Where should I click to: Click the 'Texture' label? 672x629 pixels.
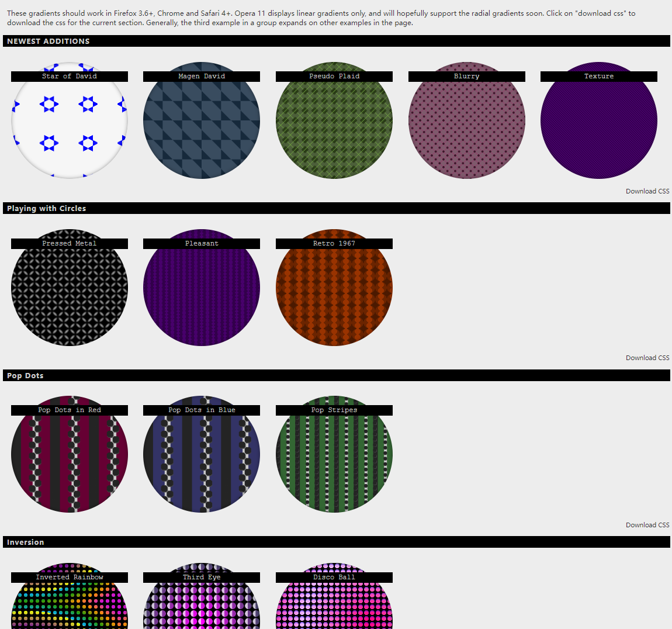click(x=599, y=77)
